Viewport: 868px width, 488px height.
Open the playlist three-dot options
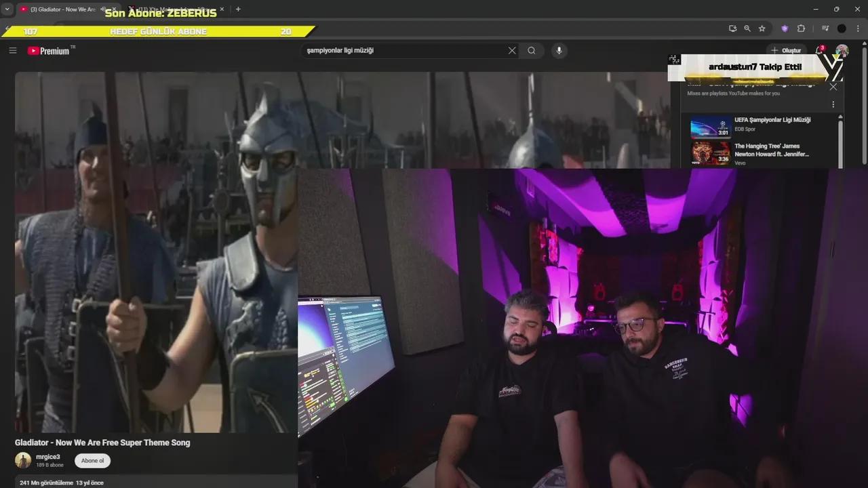[x=833, y=104]
